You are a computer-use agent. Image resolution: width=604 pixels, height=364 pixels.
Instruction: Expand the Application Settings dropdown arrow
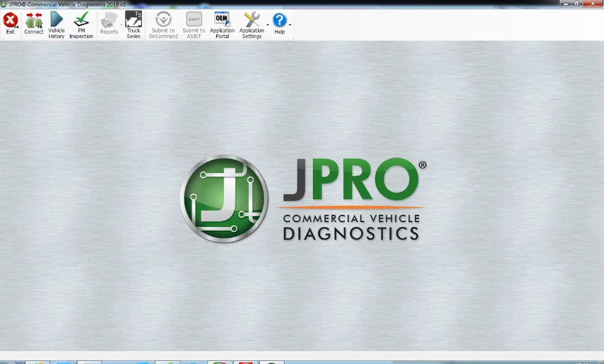point(268,25)
